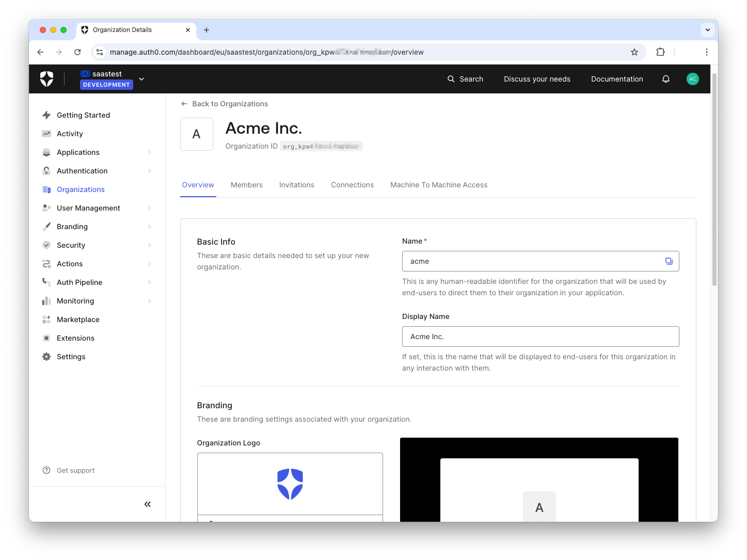
Task: Click the Auth Pipeline icon
Action: click(x=46, y=282)
